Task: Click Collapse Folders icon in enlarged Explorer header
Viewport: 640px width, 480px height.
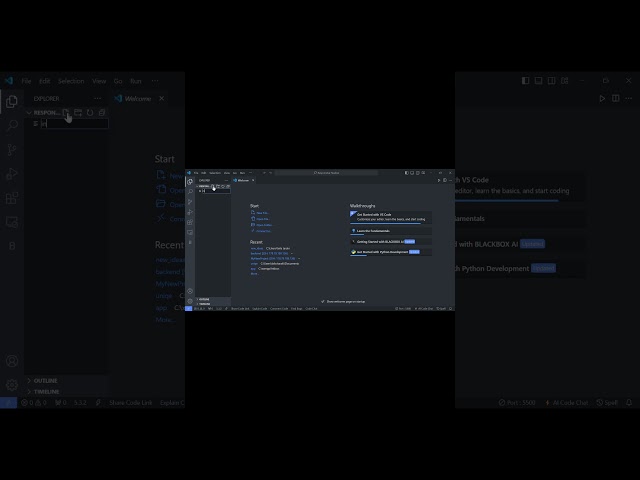Action: [x=102, y=112]
